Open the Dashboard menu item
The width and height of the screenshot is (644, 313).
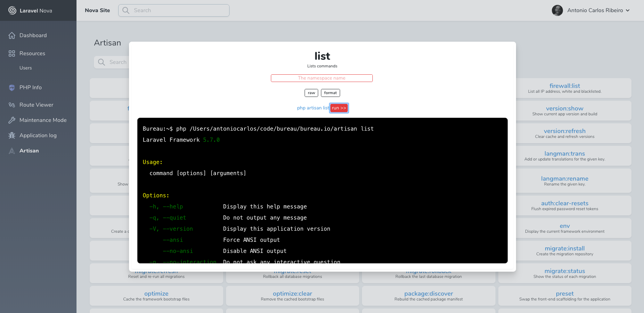click(33, 35)
